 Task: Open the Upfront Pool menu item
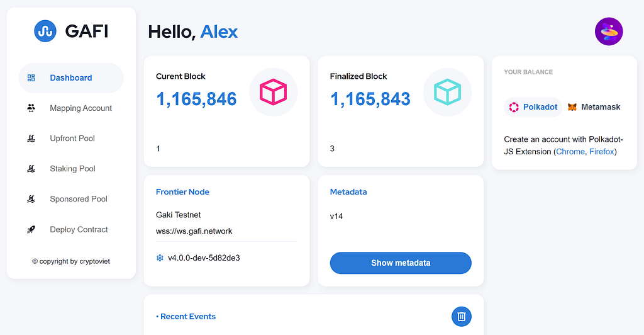coord(72,139)
